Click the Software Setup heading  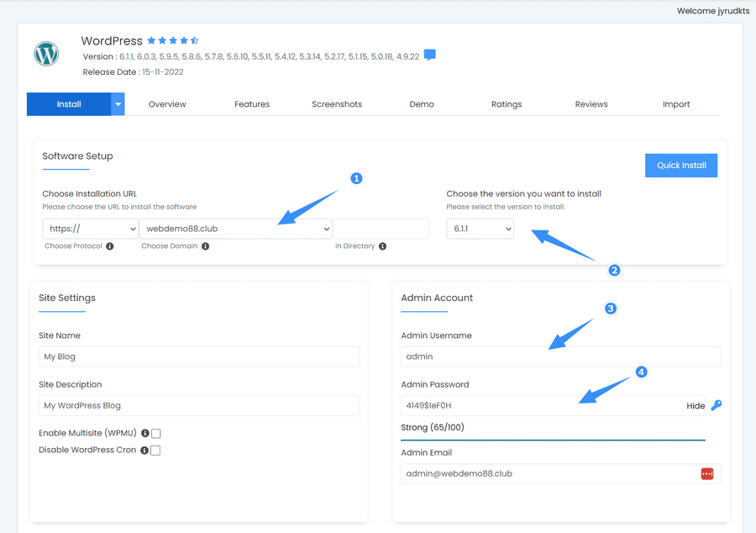(x=77, y=156)
